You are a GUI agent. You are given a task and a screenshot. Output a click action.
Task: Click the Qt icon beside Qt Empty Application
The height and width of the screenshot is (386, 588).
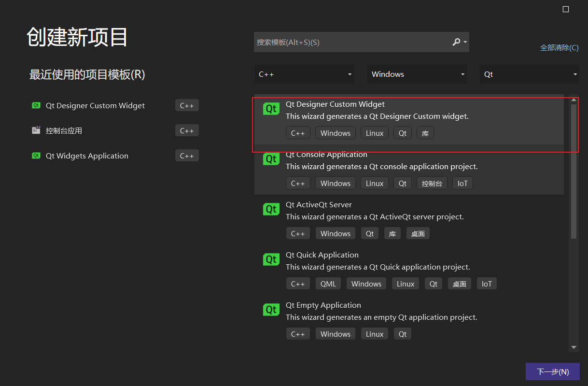(x=271, y=309)
